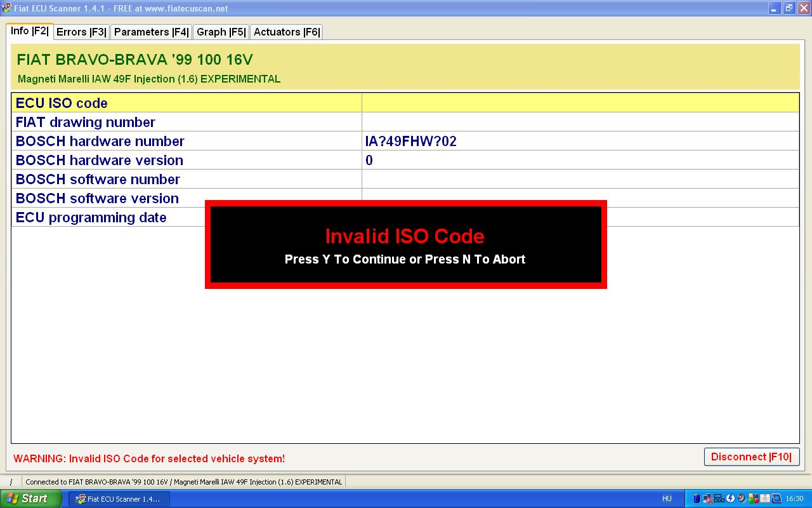Screen dimensions: 812x508
Task: Close the Fiat ECU Scanner window
Action: tap(804, 8)
